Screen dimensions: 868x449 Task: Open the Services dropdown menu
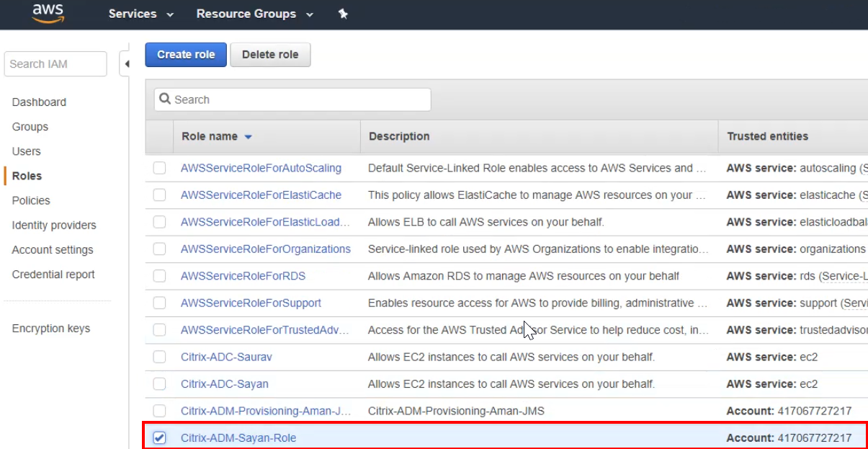(x=141, y=14)
